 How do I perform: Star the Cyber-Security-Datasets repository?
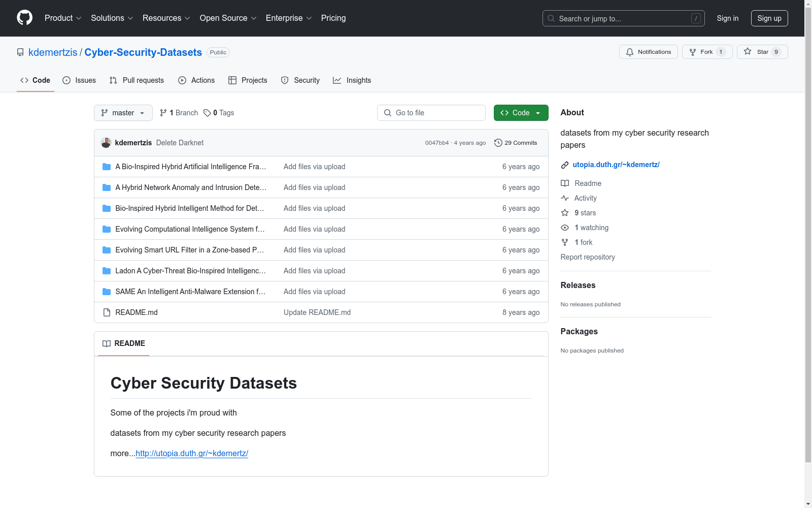[x=762, y=52]
